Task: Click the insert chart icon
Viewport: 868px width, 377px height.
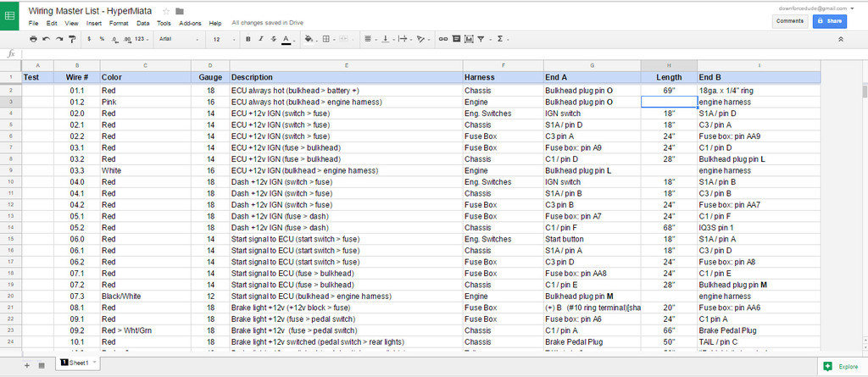Action: click(x=469, y=39)
